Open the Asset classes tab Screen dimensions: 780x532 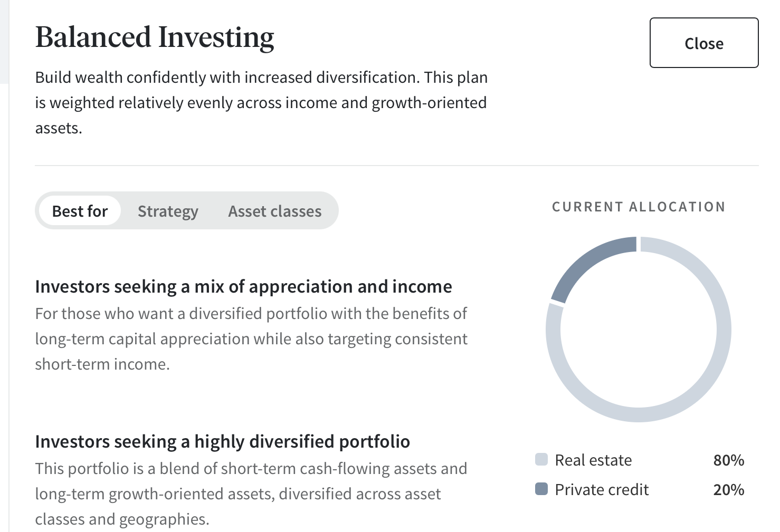click(x=274, y=211)
